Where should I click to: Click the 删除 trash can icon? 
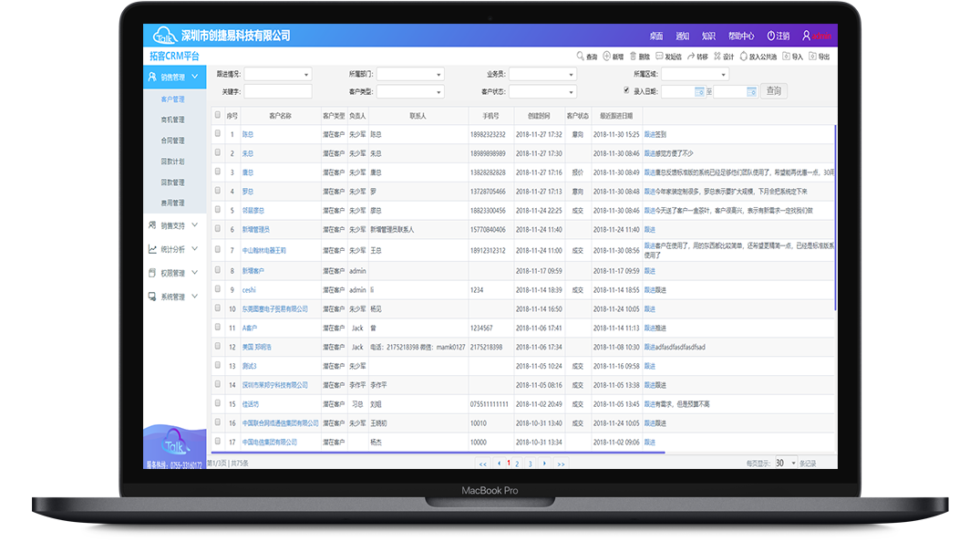[633, 57]
